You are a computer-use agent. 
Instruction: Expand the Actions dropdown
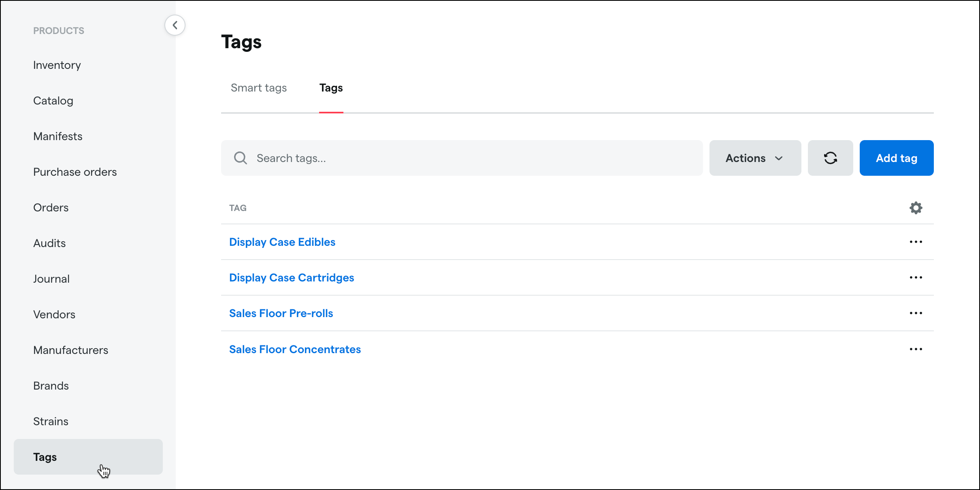(x=755, y=158)
